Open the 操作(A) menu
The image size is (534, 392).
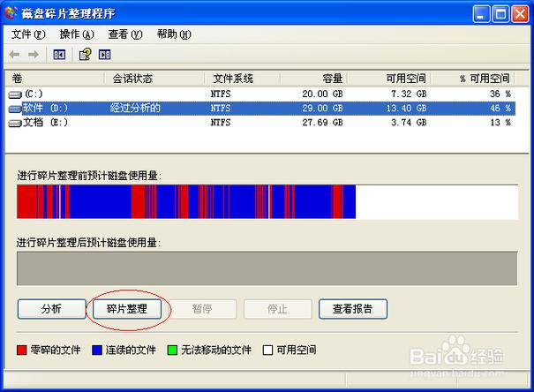(x=77, y=34)
